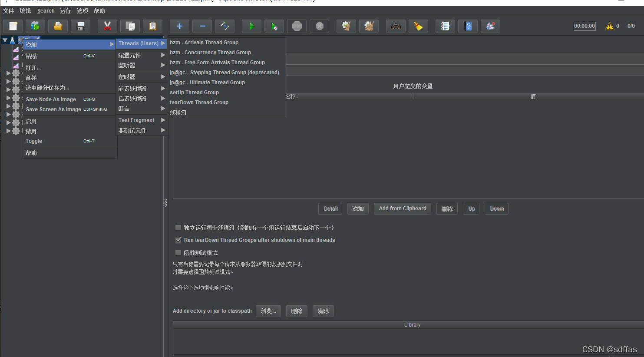Click 禁用 in the context menu
Image resolution: width=644 pixels, height=357 pixels.
coord(69,131)
